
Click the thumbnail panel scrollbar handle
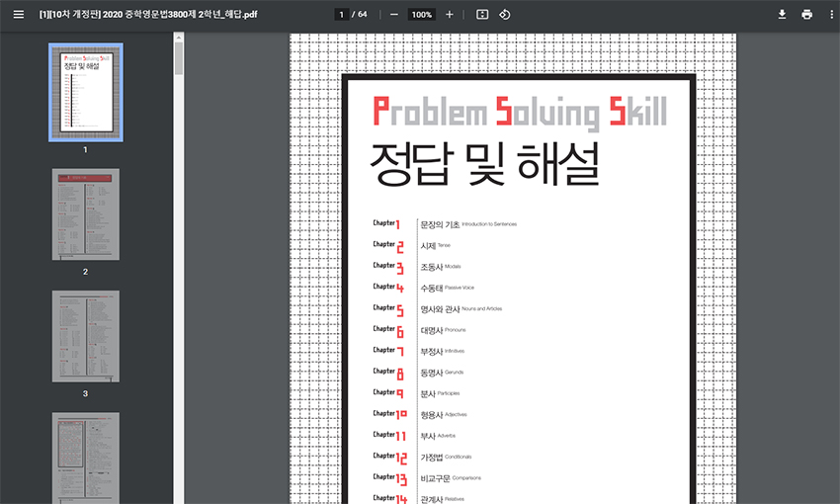tap(179, 58)
